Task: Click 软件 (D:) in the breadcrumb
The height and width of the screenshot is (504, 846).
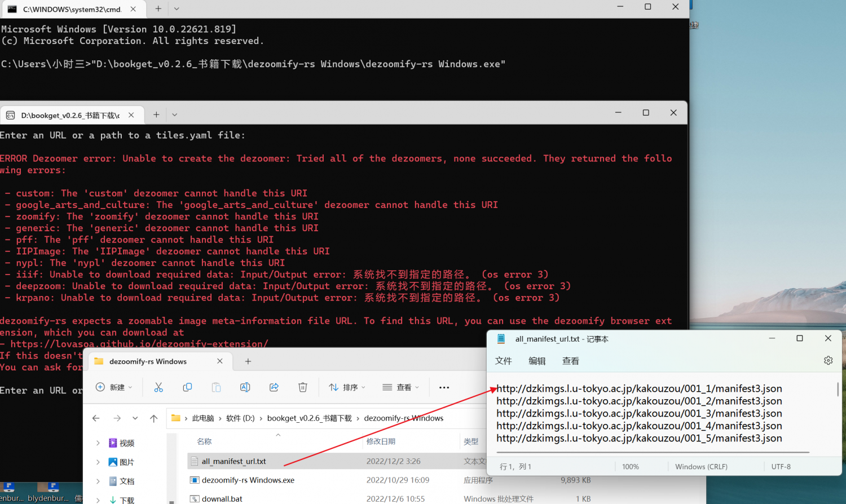Action: pyautogui.click(x=240, y=418)
